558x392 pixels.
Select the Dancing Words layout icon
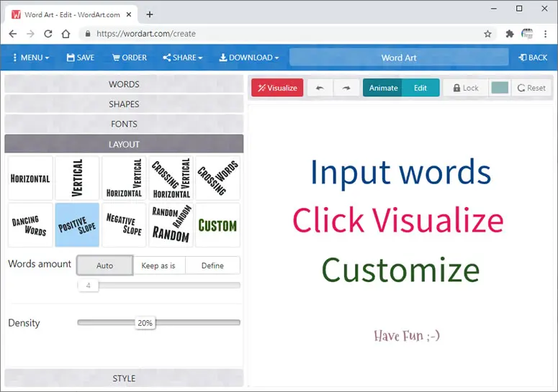[x=30, y=225]
